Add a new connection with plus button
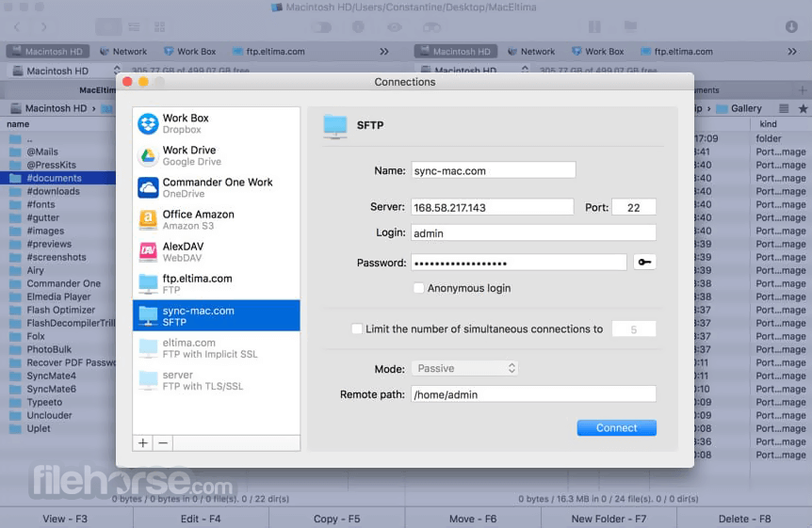This screenshot has width=812, height=528. 143,443
